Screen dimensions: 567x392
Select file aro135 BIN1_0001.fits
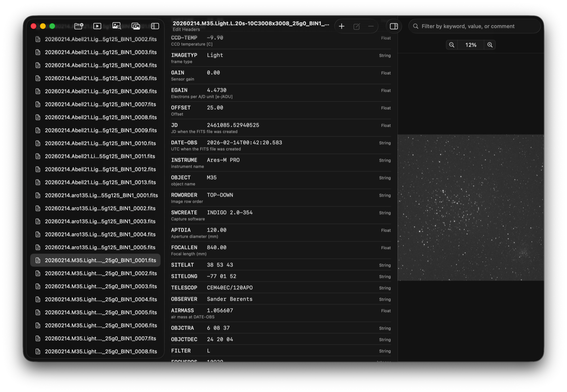click(x=96, y=195)
